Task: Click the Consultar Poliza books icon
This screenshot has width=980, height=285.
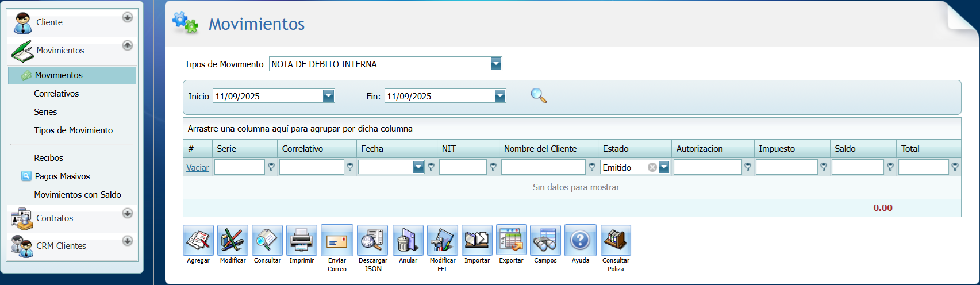Action: [616, 240]
